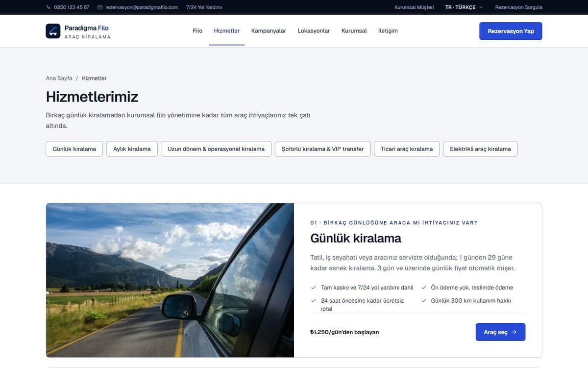Select the Günlük kiralama service chip
Screen dimensions: 588x368
[x=74, y=149]
